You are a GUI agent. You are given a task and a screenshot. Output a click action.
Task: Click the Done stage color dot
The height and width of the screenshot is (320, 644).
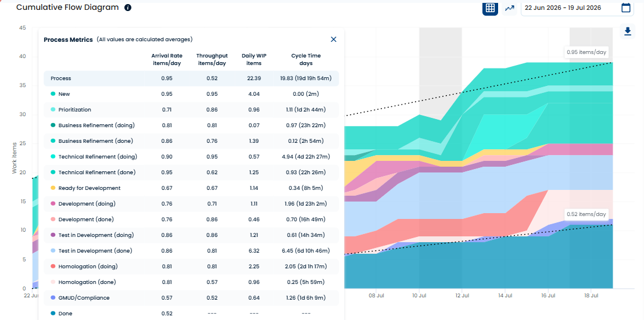[x=53, y=314]
